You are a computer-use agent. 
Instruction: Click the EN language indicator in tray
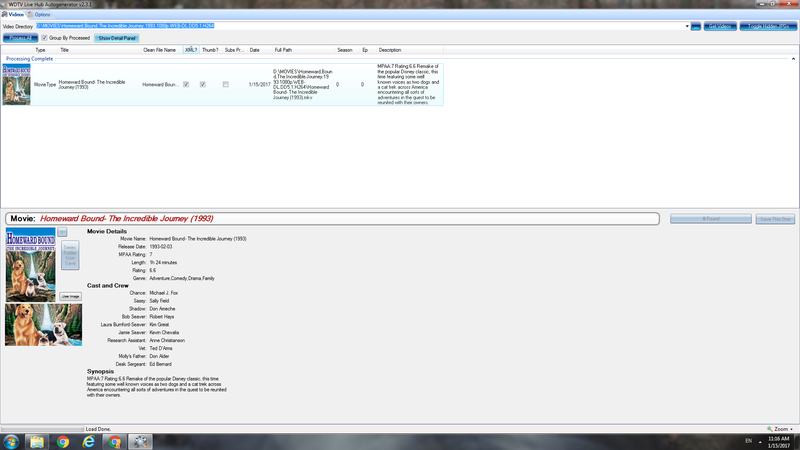748,441
